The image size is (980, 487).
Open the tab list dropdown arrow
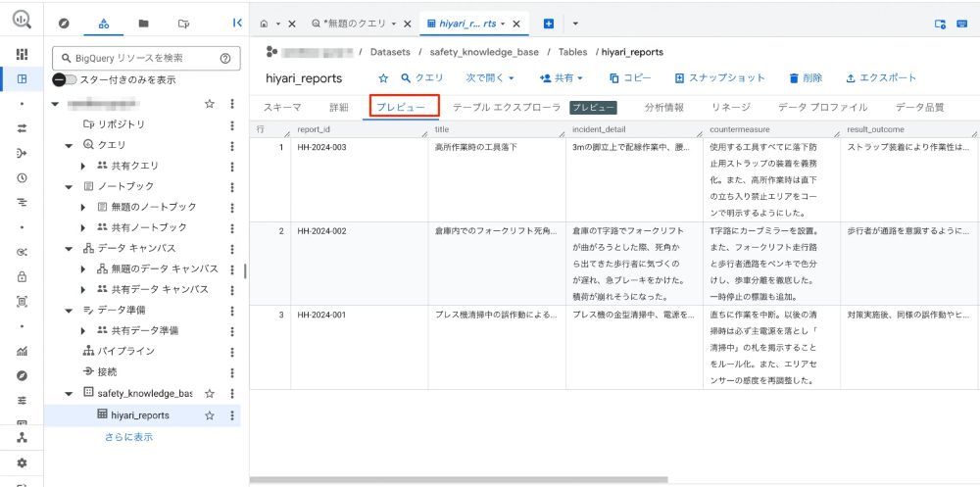(x=575, y=24)
